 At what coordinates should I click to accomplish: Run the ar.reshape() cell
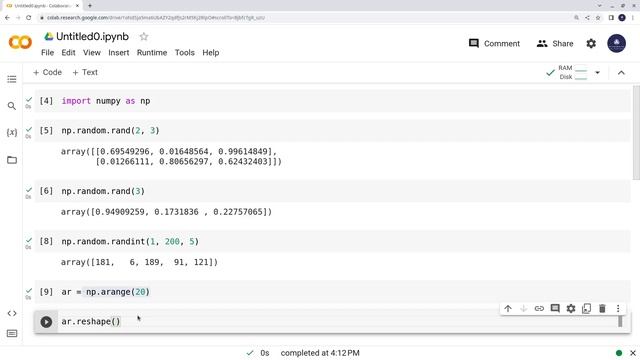[46, 322]
